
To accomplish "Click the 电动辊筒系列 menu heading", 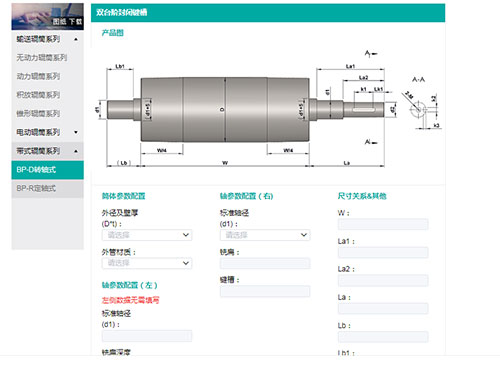I will (x=38, y=132).
